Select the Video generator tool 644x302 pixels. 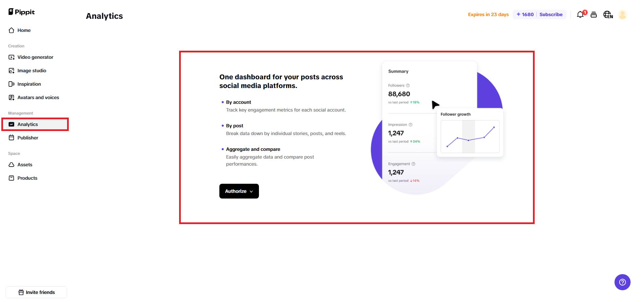[x=35, y=57]
